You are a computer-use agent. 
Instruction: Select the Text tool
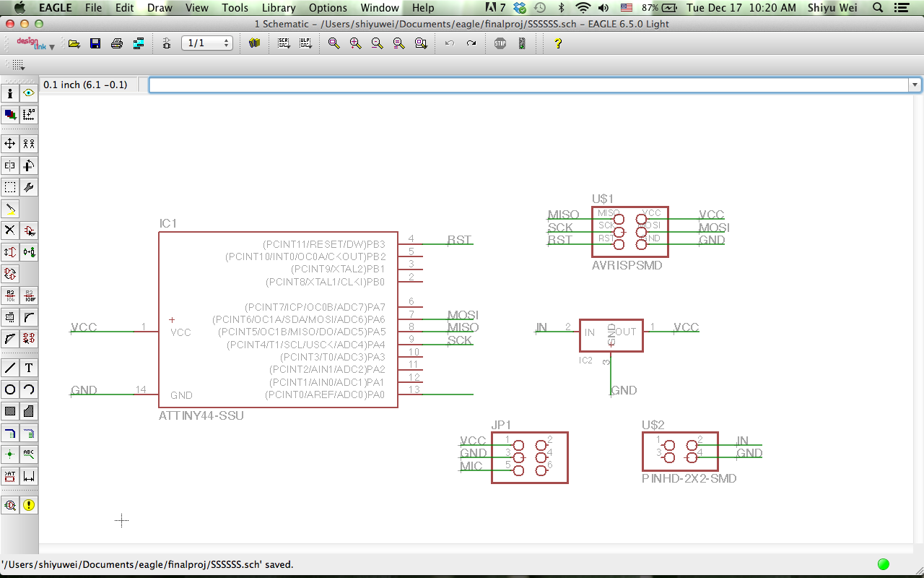pyautogui.click(x=29, y=368)
